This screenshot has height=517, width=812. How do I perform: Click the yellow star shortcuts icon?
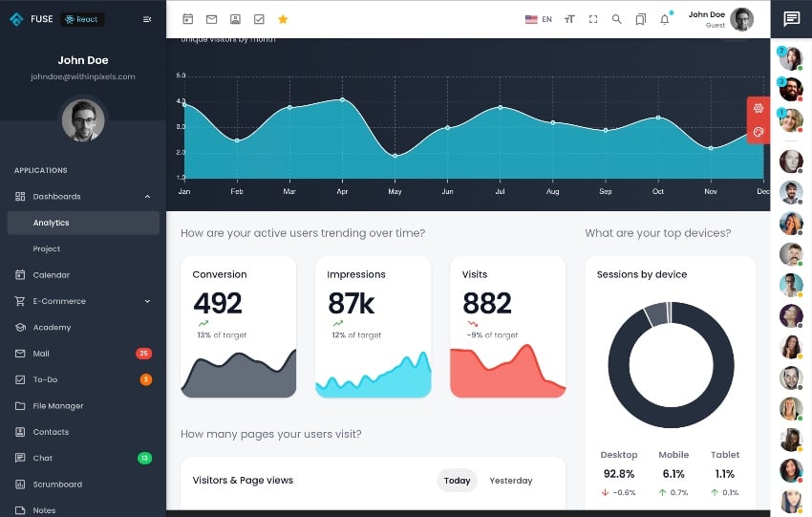point(283,19)
